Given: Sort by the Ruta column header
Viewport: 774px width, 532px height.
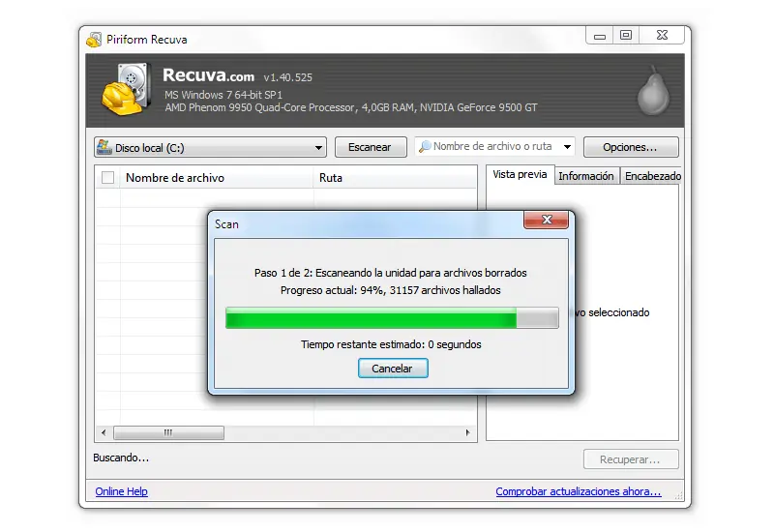Looking at the screenshot, I should coord(395,178).
